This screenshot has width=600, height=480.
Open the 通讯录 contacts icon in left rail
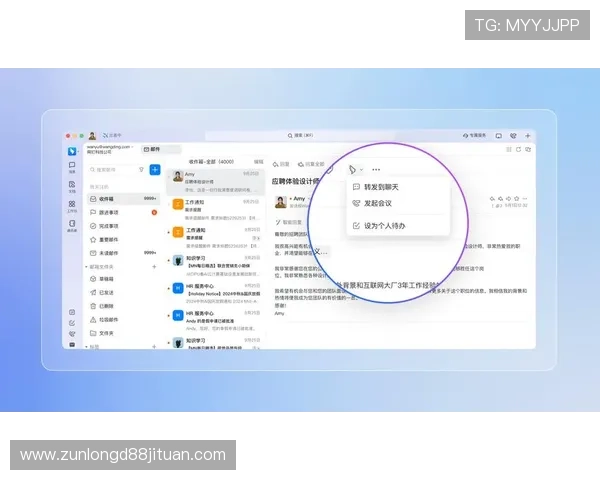pos(72,225)
